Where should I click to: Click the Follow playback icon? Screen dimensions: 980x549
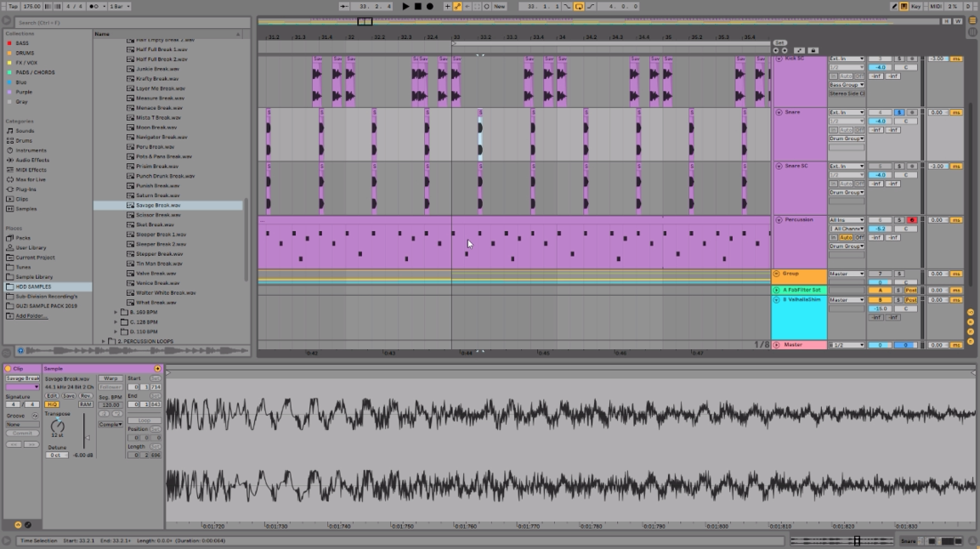(344, 6)
